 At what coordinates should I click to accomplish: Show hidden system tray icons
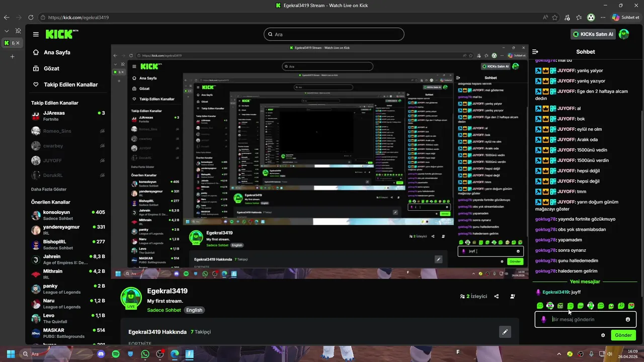[x=558, y=354]
